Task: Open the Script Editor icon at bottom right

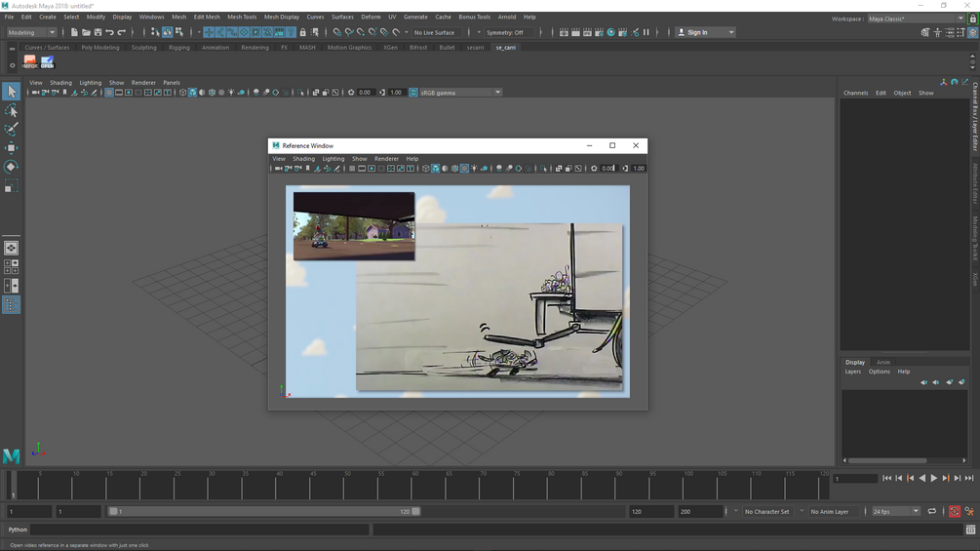Action: pos(970,530)
